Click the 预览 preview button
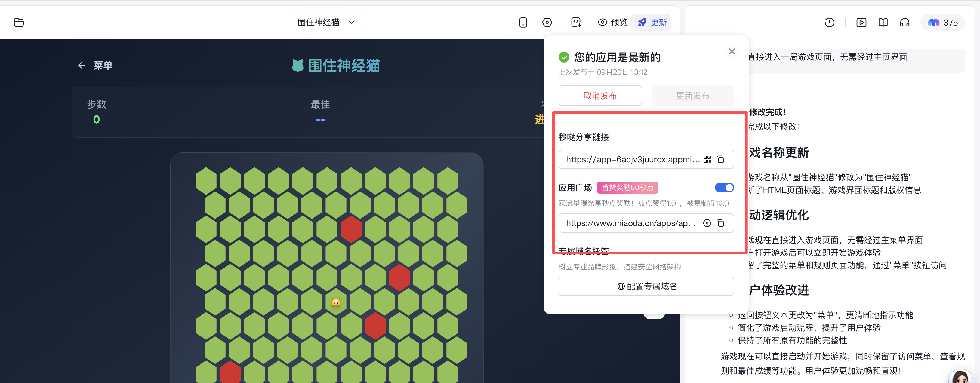The image size is (980, 383). pos(612,23)
